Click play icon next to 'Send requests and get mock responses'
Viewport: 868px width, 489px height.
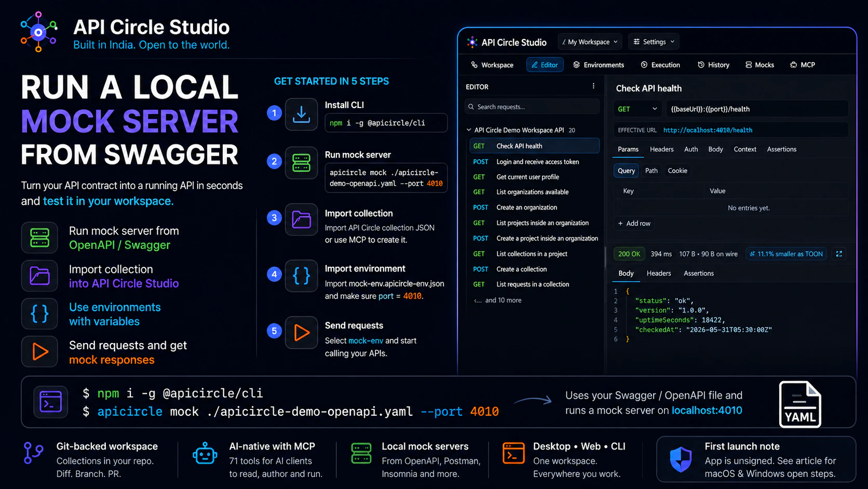click(39, 352)
